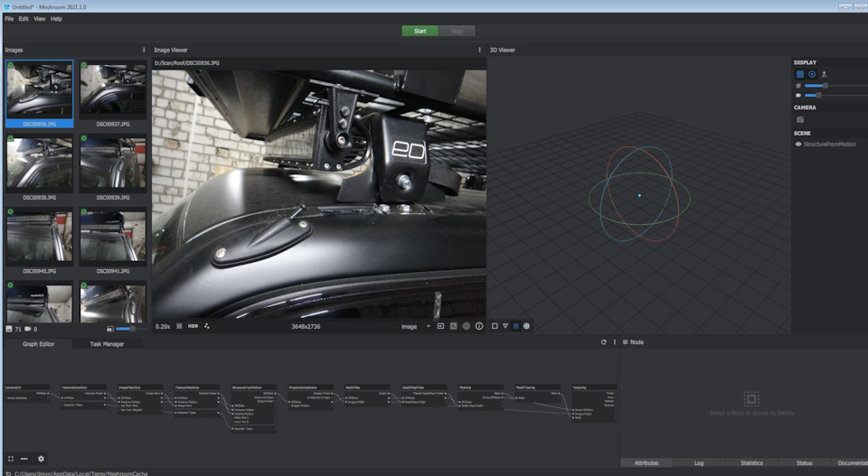The image size is (868, 476).
Task: Select the DSC00939.JPG thumbnail
Action: coord(113,167)
